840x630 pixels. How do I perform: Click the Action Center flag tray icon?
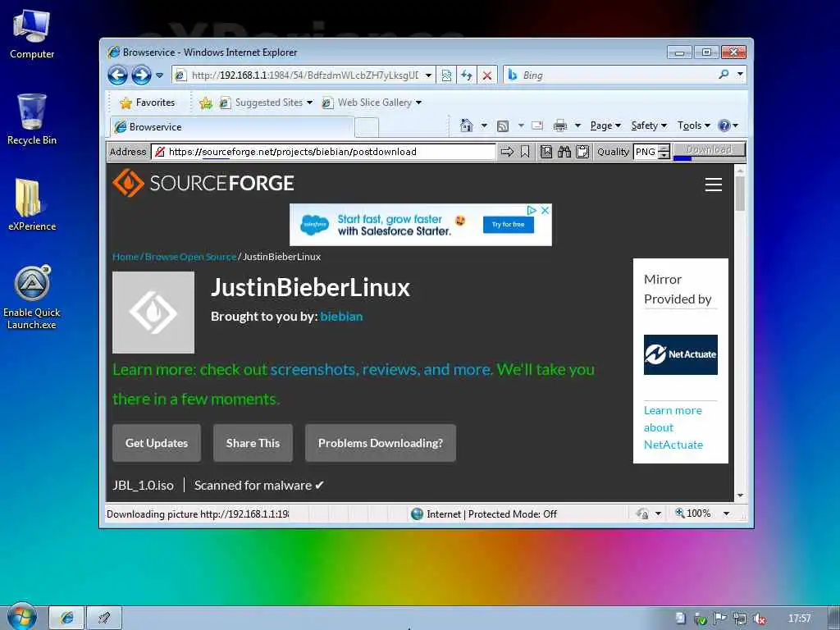click(720, 619)
